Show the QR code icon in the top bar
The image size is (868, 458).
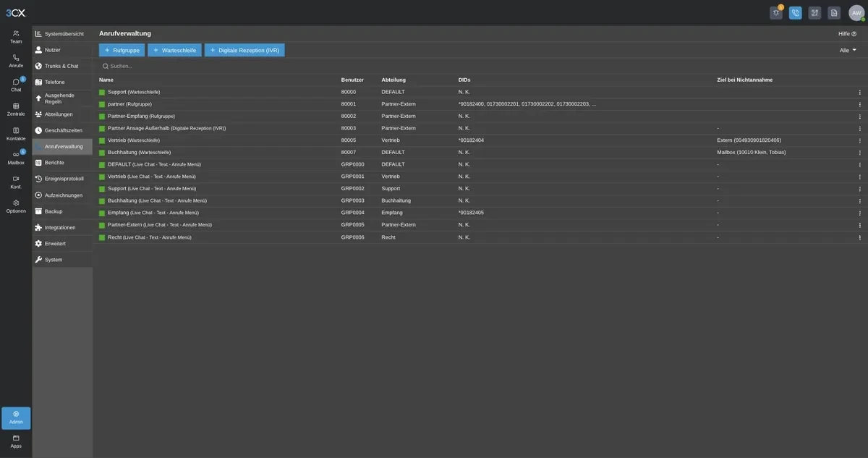(815, 12)
